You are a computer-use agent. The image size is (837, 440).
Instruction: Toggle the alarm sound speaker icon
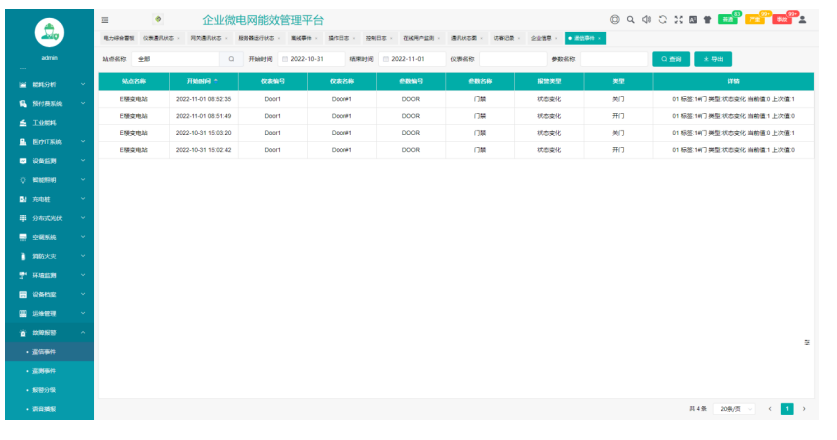[x=646, y=20]
